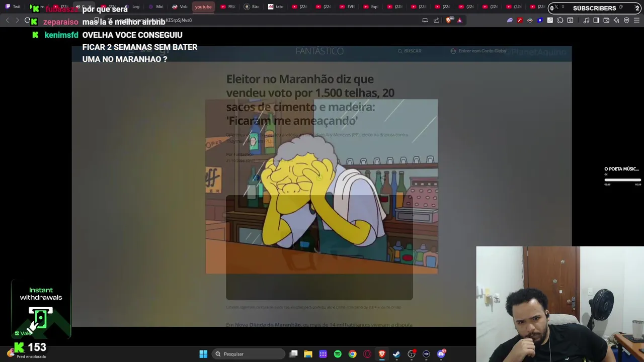The width and height of the screenshot is (644, 362).
Task: Click chat username 'zeparaiso'
Action: (61, 22)
